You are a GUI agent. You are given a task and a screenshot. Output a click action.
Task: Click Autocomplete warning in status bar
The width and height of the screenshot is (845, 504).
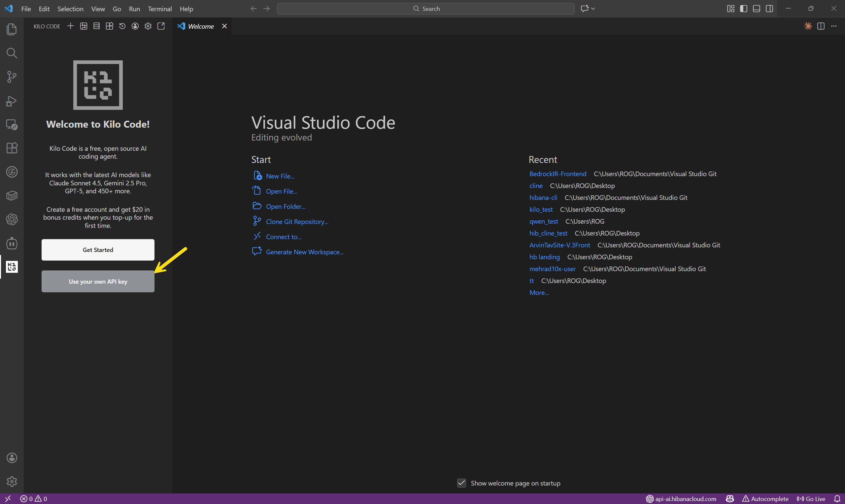coord(765,499)
